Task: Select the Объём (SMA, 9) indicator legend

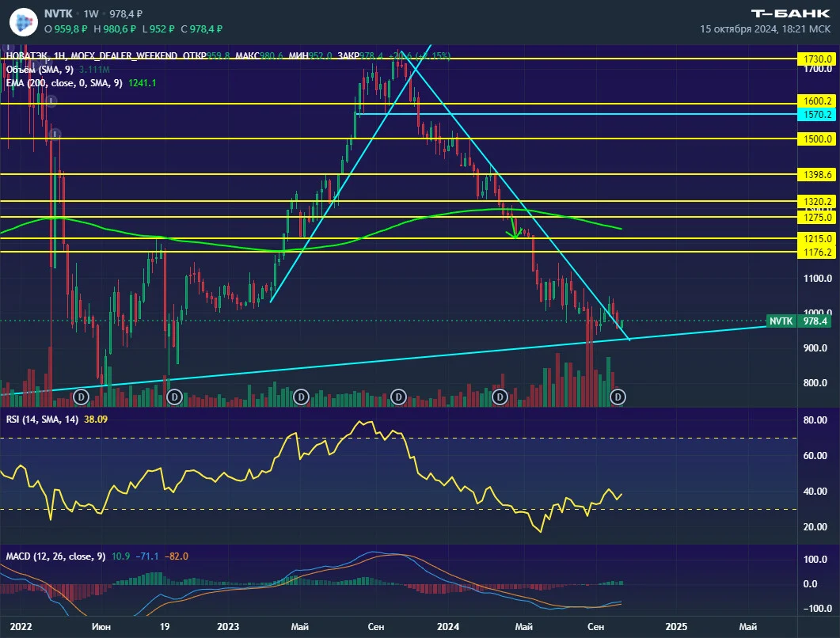Action: tap(40, 70)
